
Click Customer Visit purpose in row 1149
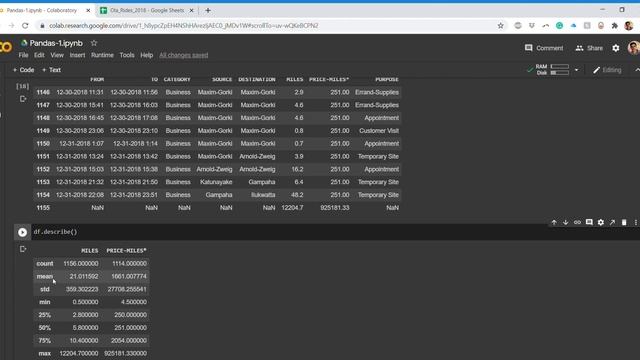click(379, 131)
